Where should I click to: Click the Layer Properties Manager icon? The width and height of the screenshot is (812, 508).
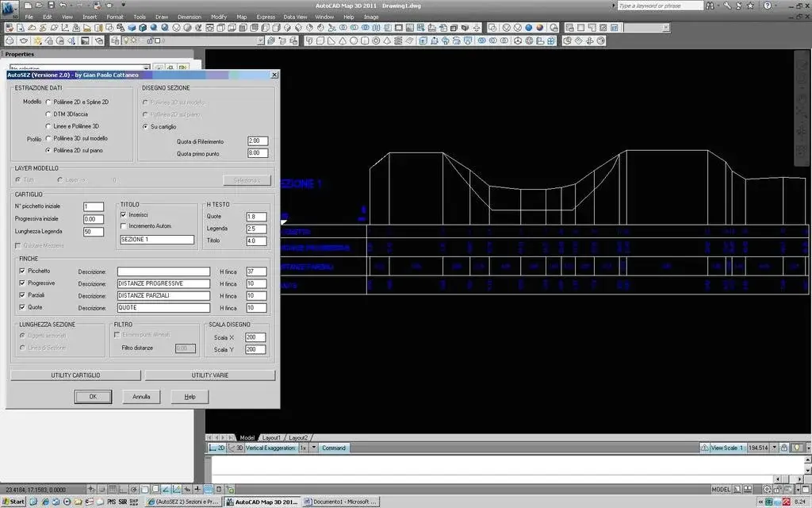point(115,40)
